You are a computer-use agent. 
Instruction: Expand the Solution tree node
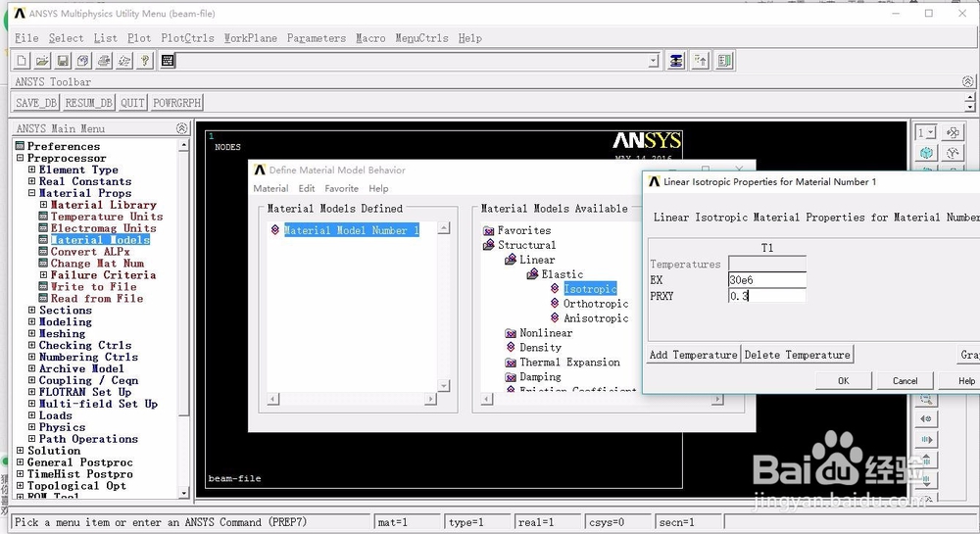pos(20,451)
